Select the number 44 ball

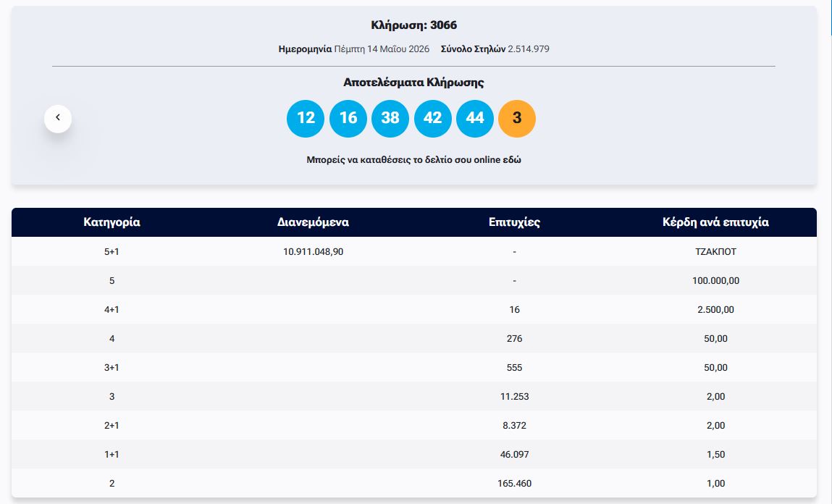point(475,118)
